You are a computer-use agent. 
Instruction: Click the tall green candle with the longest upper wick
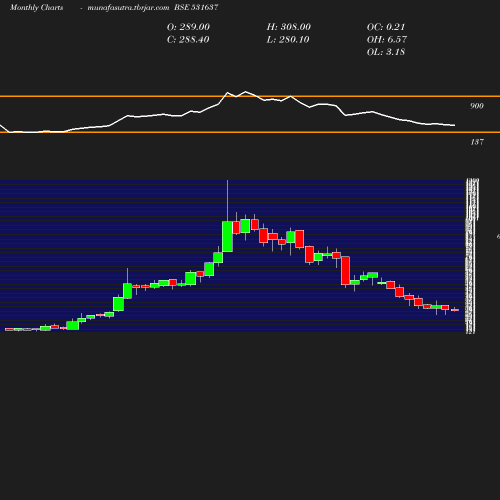pyautogui.click(x=228, y=237)
